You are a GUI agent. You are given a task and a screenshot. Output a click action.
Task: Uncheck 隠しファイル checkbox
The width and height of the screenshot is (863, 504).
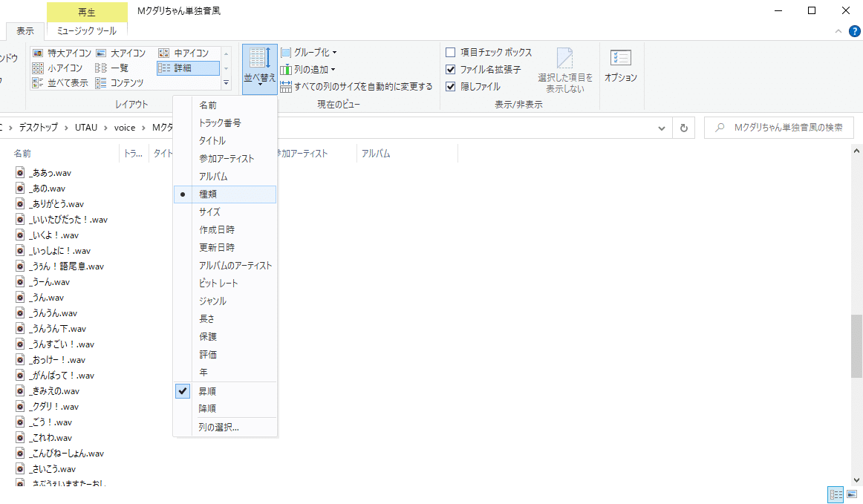click(x=450, y=86)
